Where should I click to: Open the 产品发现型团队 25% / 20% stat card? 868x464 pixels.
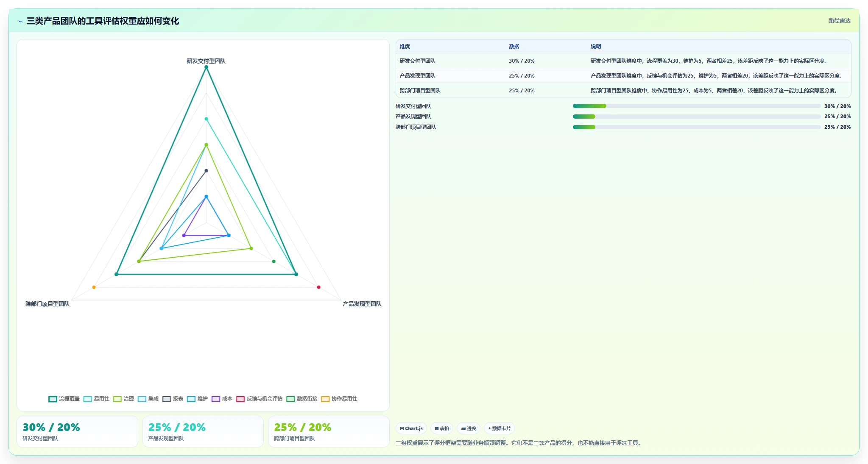pyautogui.click(x=203, y=431)
